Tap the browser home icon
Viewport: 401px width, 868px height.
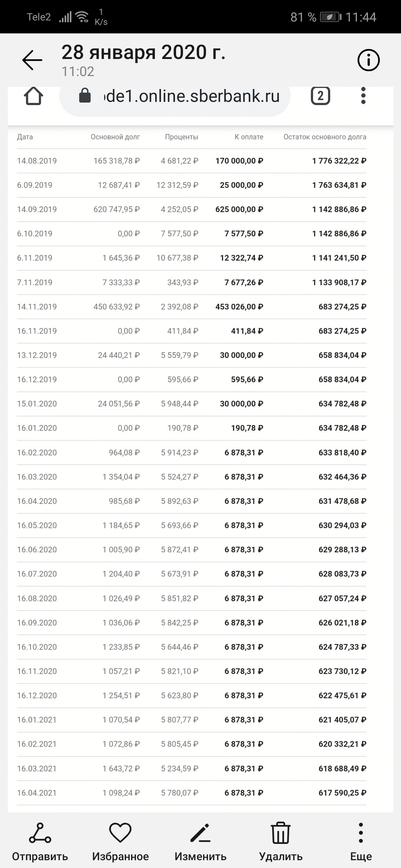pos(33,96)
